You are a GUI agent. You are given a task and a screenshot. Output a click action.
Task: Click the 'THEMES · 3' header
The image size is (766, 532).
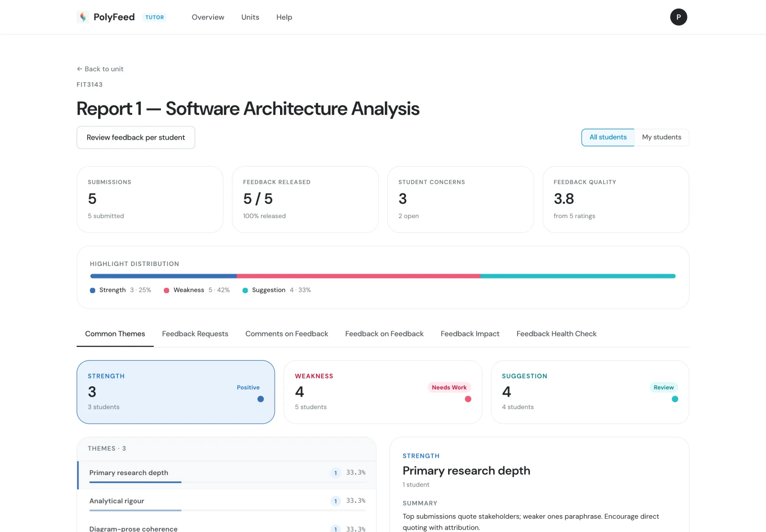click(x=107, y=449)
